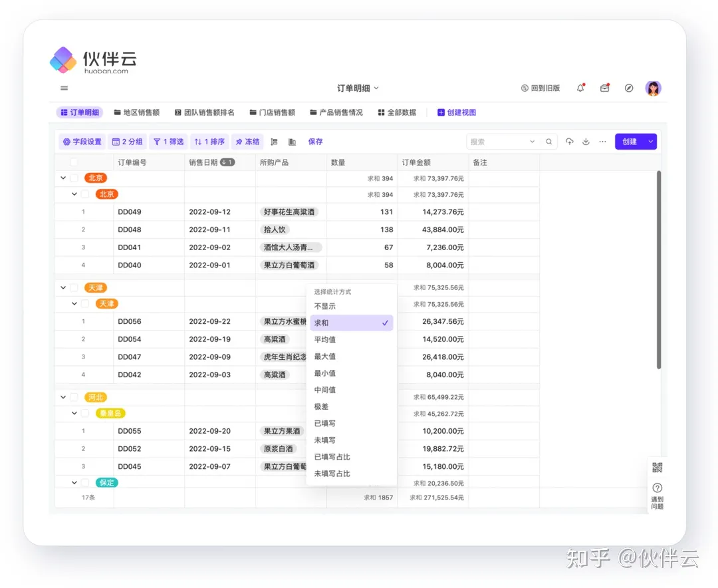Click the search magnifier icon
This screenshot has width=718, height=588.
point(548,142)
